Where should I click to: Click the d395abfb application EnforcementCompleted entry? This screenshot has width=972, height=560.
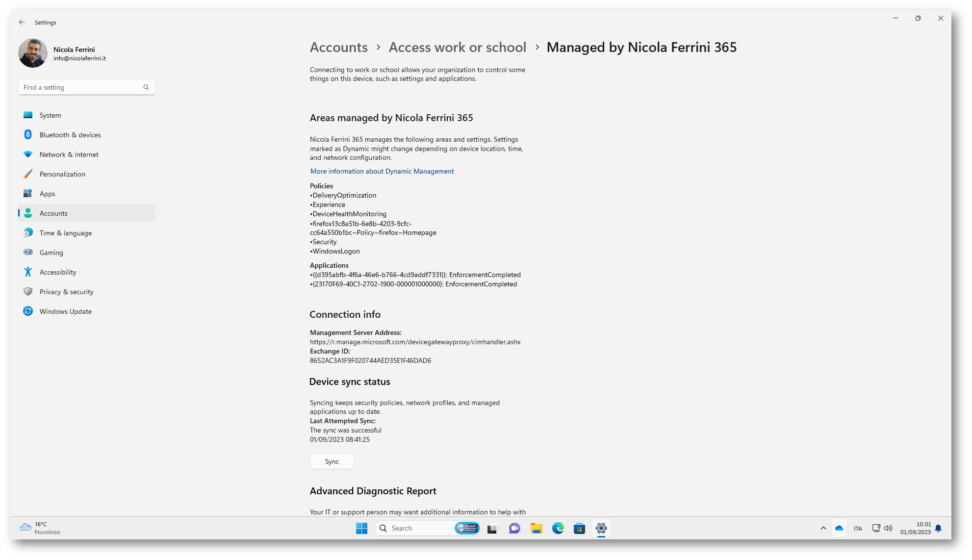click(x=415, y=275)
